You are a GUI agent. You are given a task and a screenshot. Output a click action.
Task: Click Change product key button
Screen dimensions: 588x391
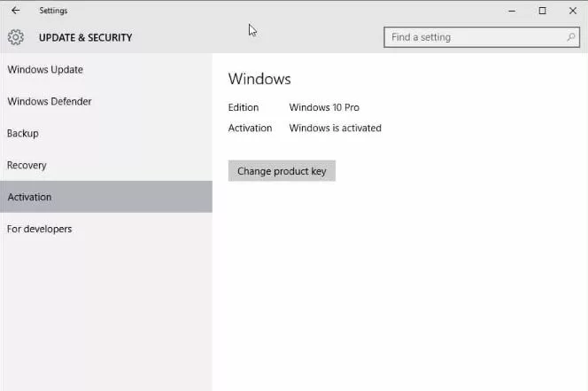[282, 171]
